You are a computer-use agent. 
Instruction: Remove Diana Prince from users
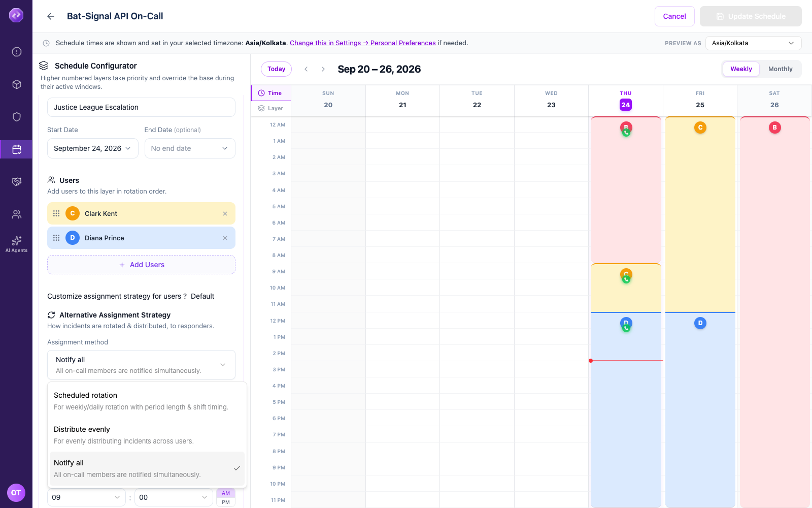[225, 238]
